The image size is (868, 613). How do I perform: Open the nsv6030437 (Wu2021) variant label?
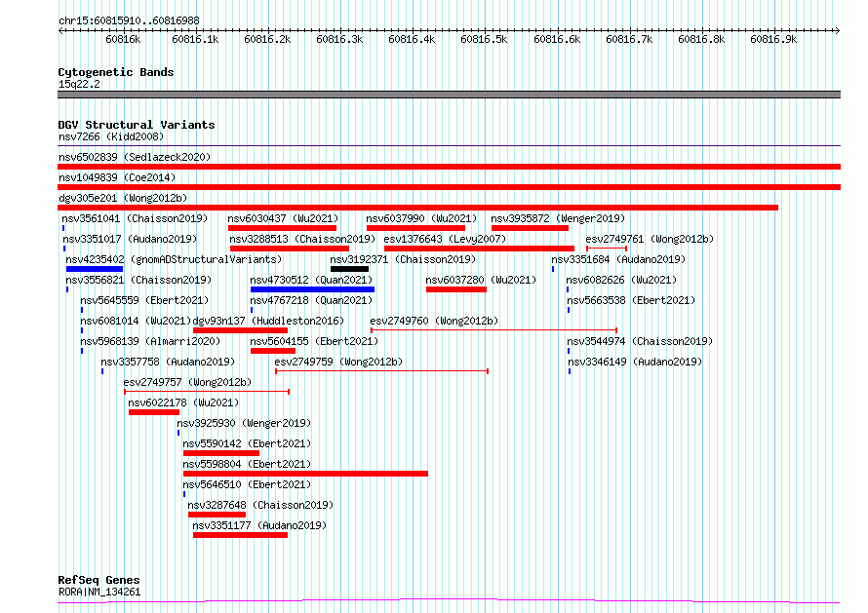[x=283, y=218]
